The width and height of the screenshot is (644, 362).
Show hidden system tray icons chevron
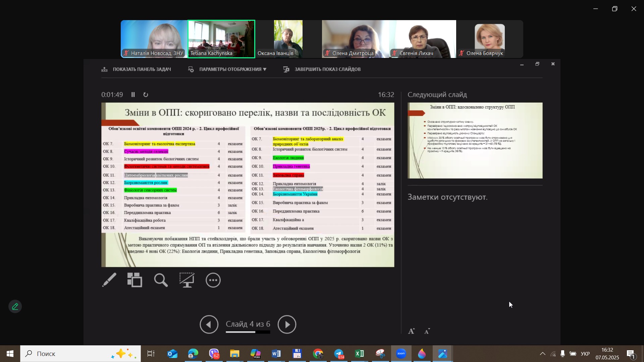pos(542,354)
